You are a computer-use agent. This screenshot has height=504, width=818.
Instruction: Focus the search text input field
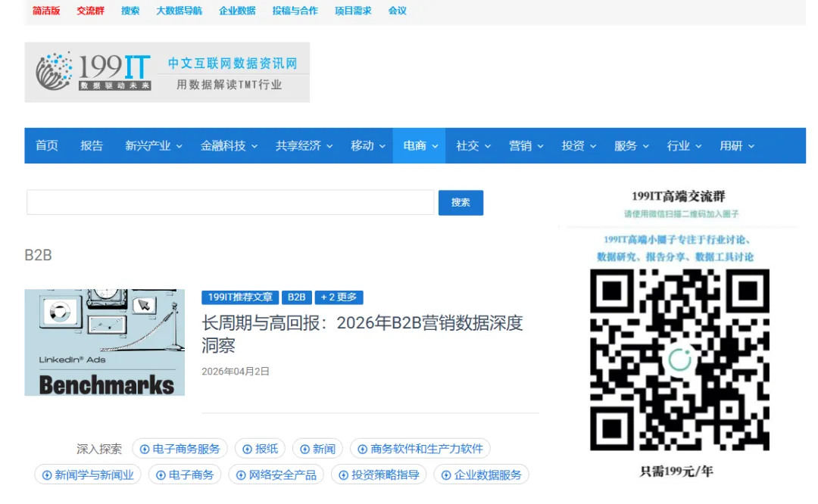(x=230, y=202)
